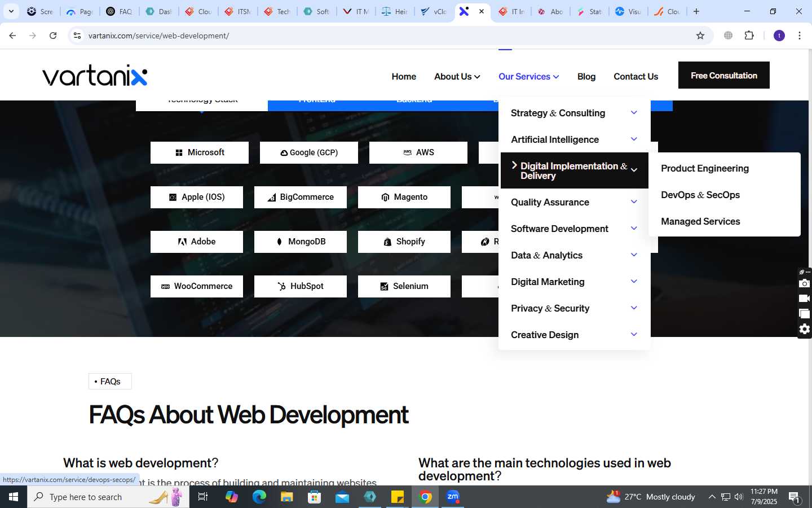
Task: Select the BigCommerce tile
Action: 301,197
